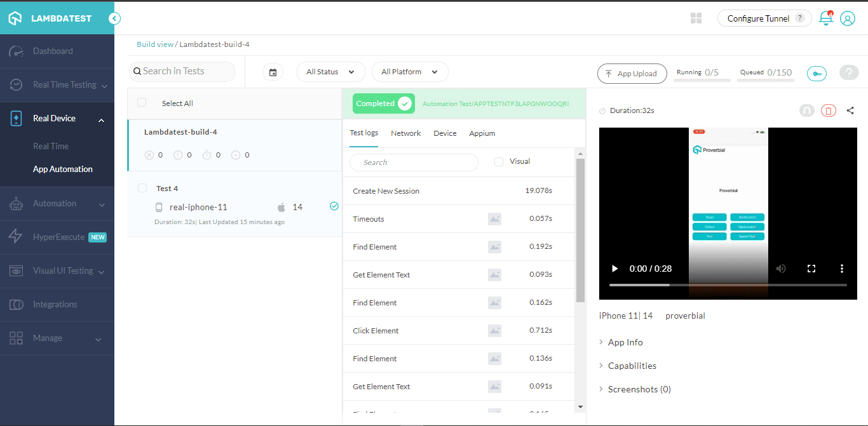
Task: Enable the Visual checkbox in Test logs
Action: (498, 161)
